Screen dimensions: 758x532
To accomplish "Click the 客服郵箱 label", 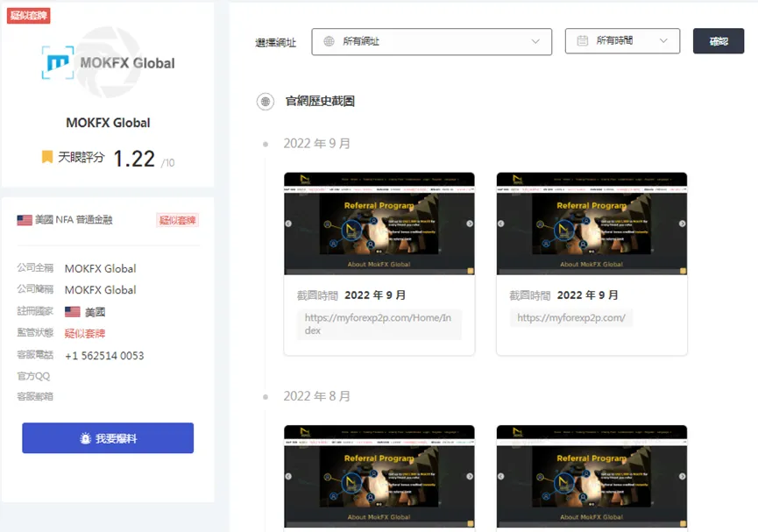I will [x=35, y=396].
